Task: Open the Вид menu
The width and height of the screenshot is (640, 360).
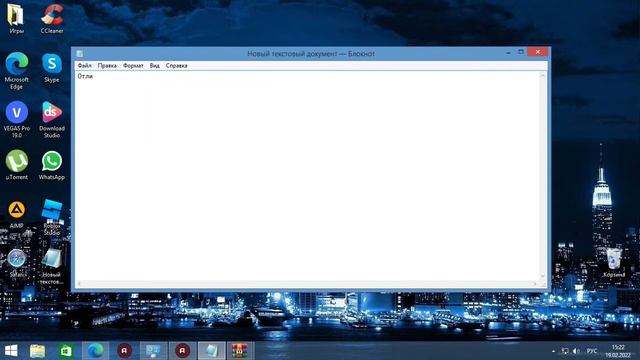Action: [154, 65]
